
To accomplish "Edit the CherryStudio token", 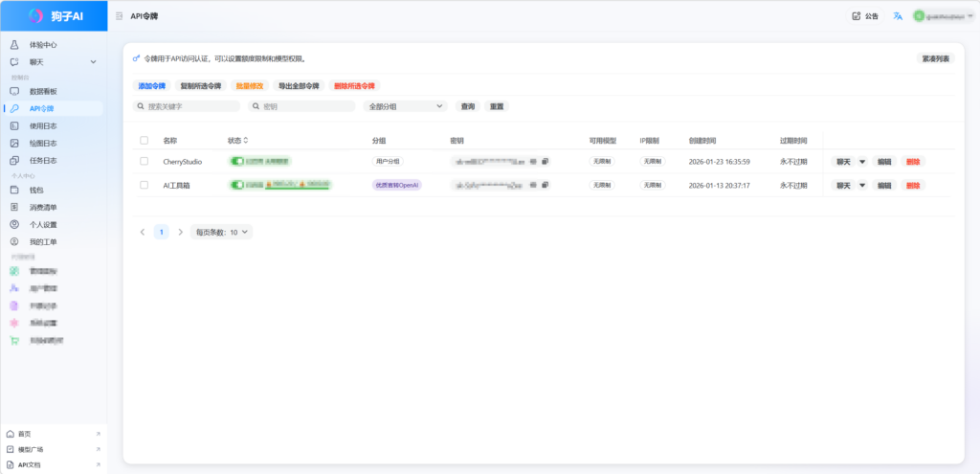I will coord(883,161).
